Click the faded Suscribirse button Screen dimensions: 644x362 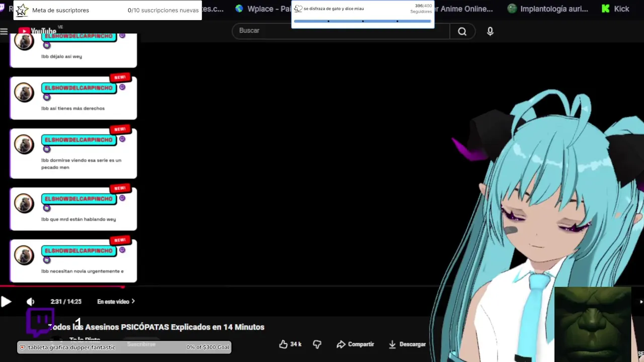tap(141, 344)
